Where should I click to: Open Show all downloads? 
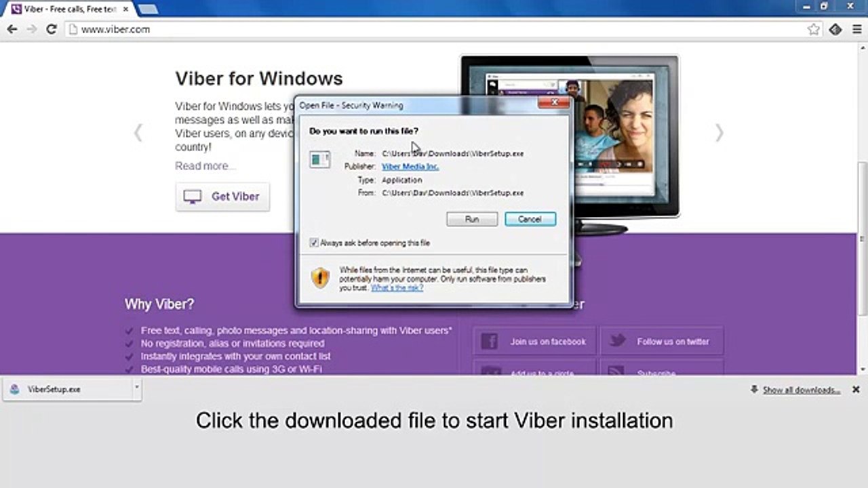[801, 390]
